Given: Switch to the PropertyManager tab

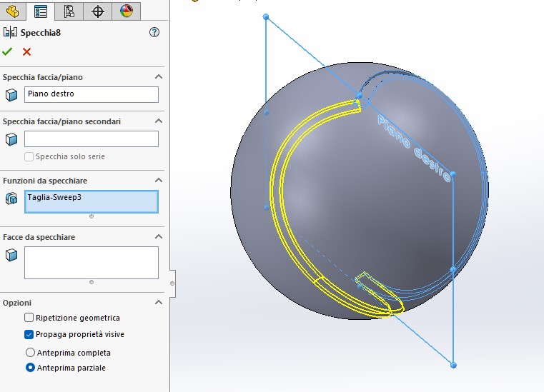Looking at the screenshot, I should tap(41, 11).
